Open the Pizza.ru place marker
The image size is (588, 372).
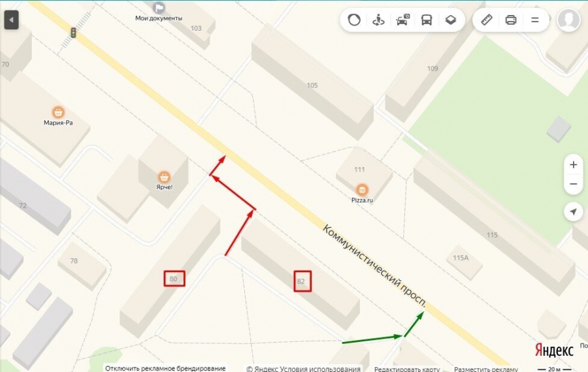click(x=362, y=190)
